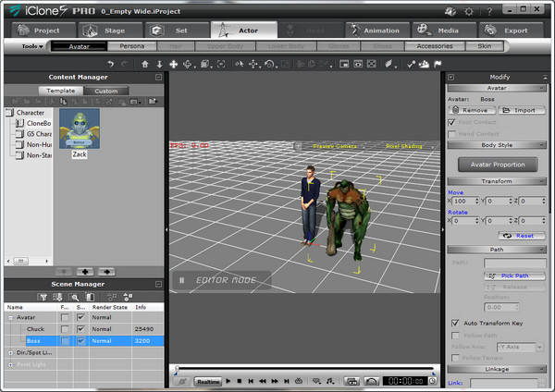The image size is (555, 392).
Task: Collapse the Avatar tree node
Action: pos(10,317)
